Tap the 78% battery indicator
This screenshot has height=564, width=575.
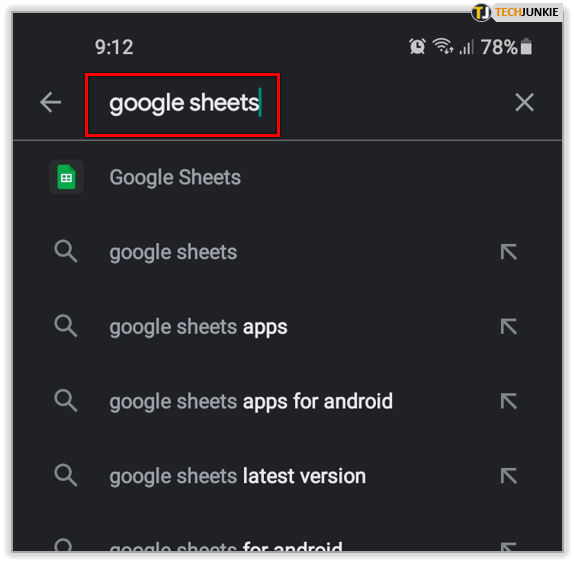(506, 47)
